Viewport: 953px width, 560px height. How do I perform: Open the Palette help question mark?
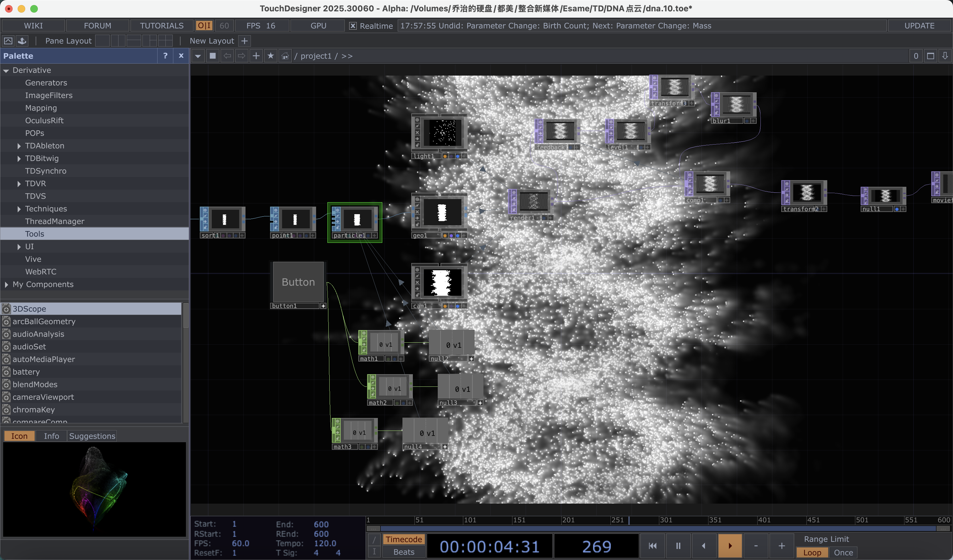pyautogui.click(x=165, y=55)
